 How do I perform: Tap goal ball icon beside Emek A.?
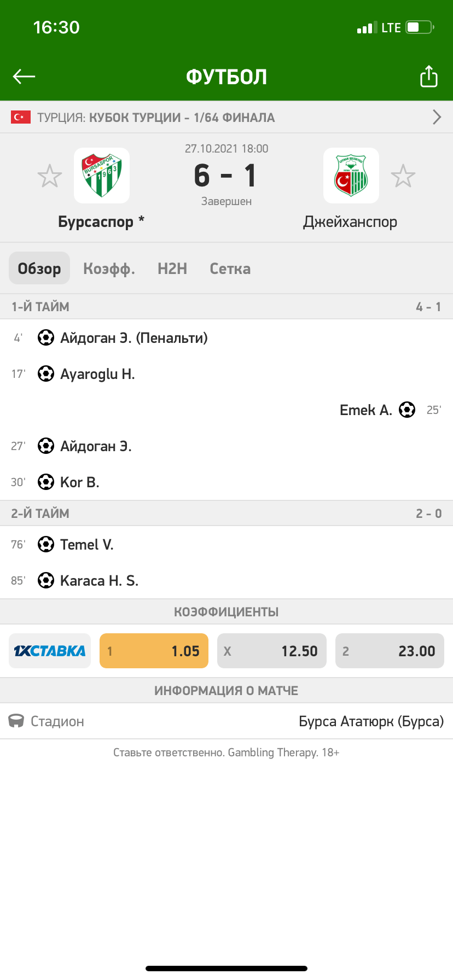(407, 410)
